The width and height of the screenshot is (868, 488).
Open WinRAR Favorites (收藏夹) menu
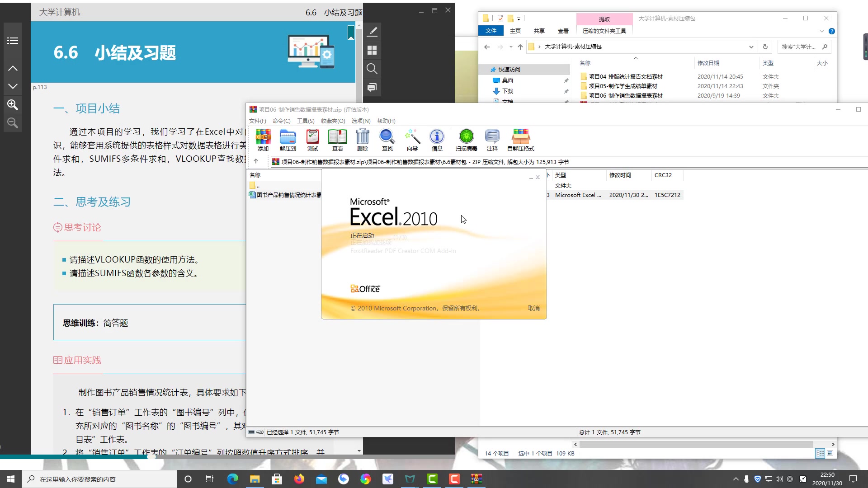(x=333, y=121)
